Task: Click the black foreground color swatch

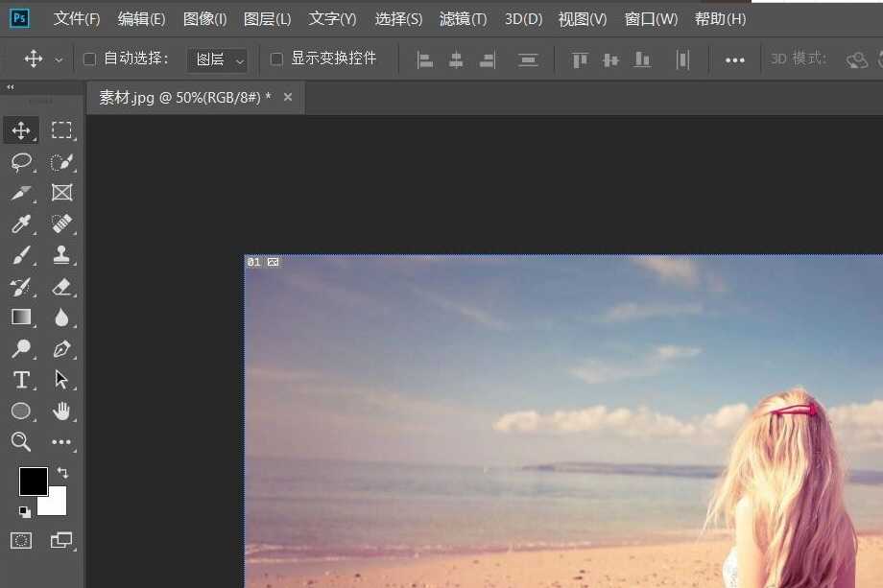Action: point(33,482)
